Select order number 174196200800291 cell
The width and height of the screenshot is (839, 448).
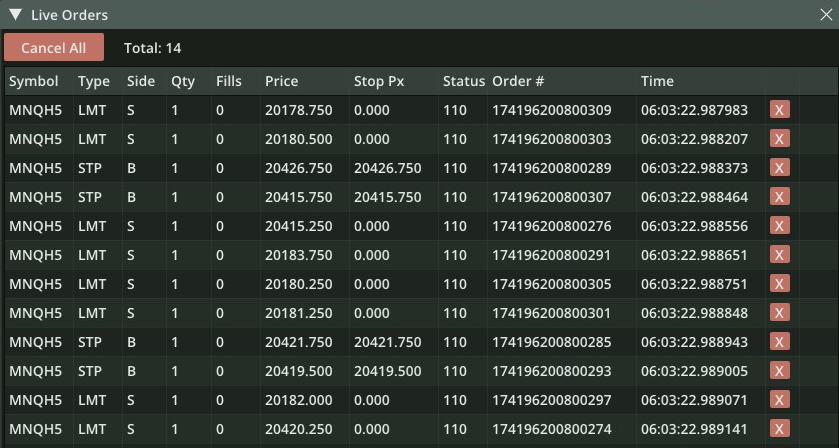click(552, 255)
